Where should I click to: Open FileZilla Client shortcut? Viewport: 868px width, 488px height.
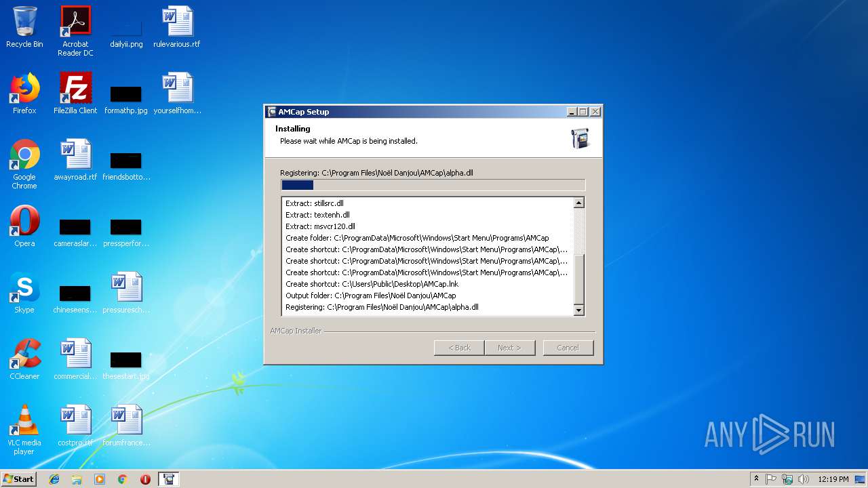click(75, 94)
